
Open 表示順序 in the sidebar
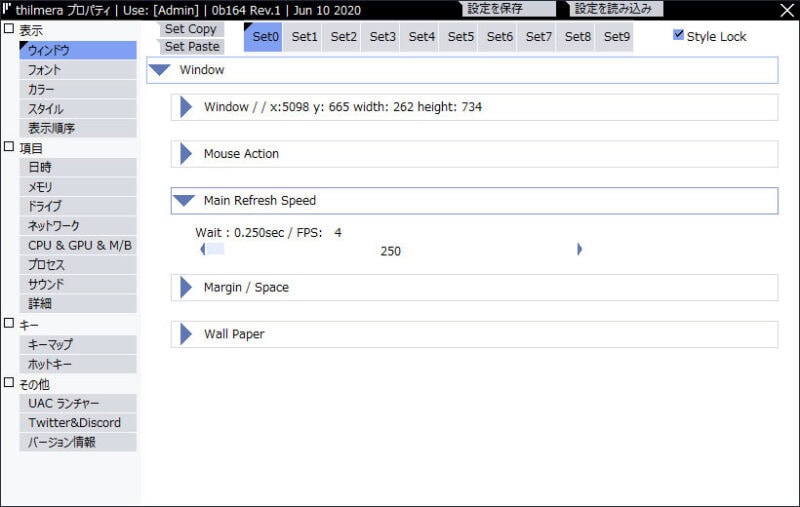[78, 128]
